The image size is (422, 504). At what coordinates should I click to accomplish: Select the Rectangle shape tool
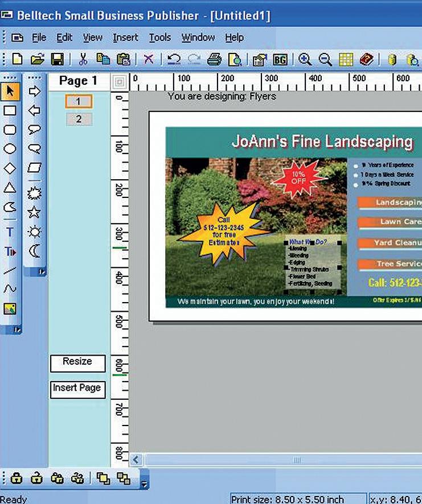10,110
